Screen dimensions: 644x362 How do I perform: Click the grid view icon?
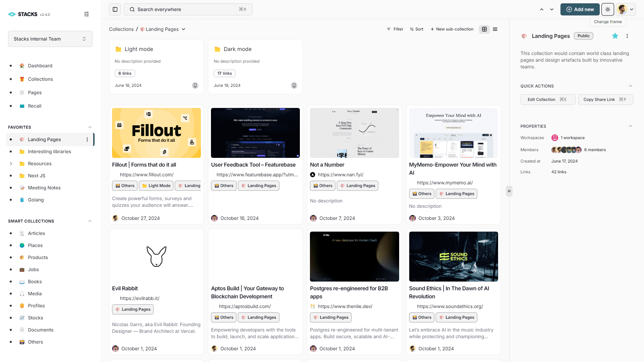(x=485, y=29)
